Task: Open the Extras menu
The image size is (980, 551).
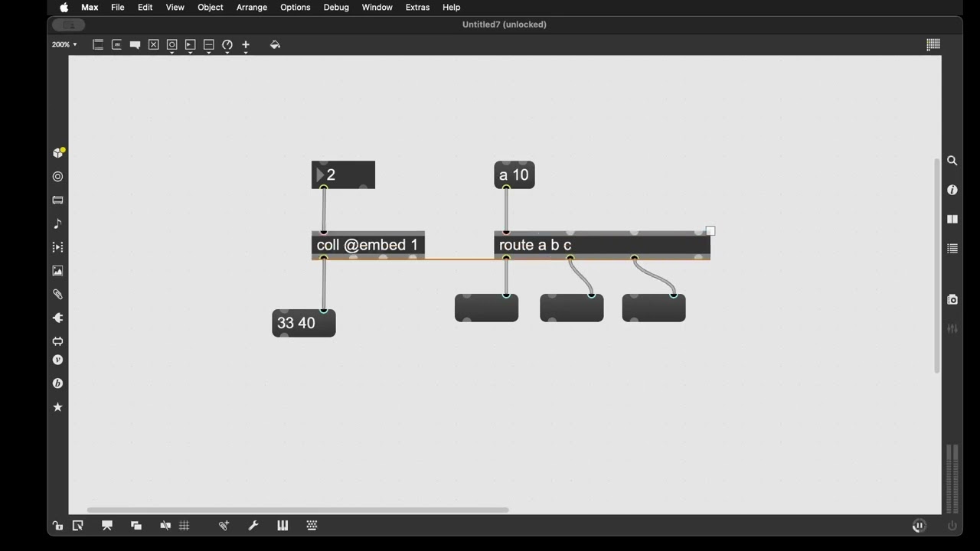Action: [417, 7]
